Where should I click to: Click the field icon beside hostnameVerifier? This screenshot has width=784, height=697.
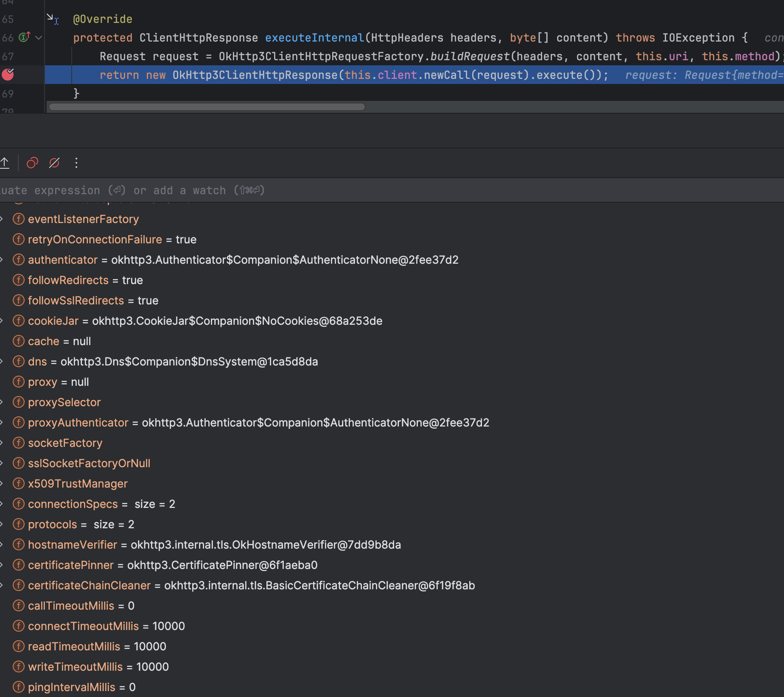pos(19,545)
